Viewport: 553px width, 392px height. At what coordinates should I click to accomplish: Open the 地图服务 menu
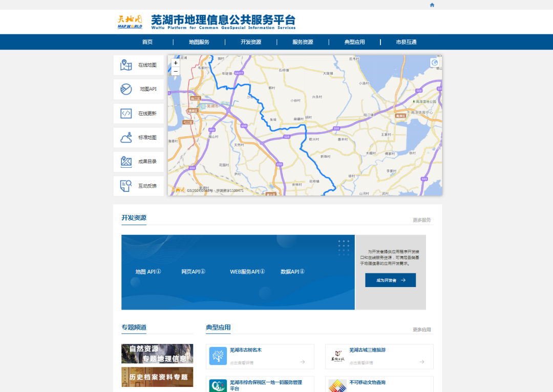199,42
